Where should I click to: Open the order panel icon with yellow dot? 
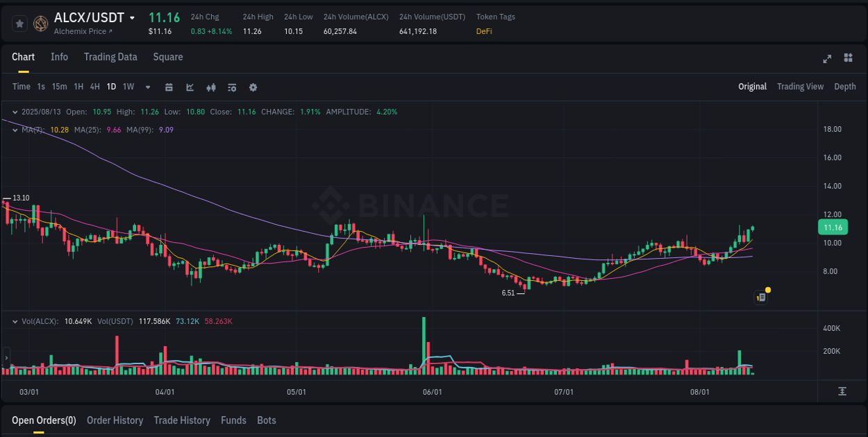[760, 297]
